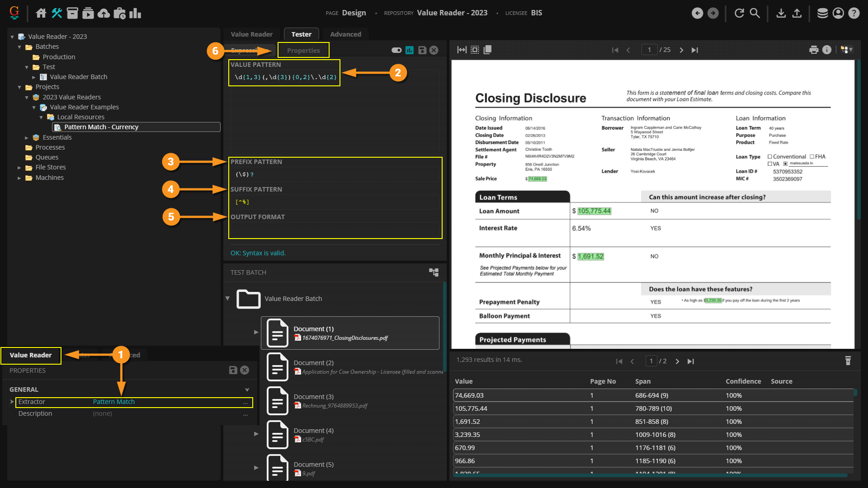Image resolution: width=868 pixels, height=488 pixels.
Task: Expand the Essentials project node
Action: (x=26, y=137)
